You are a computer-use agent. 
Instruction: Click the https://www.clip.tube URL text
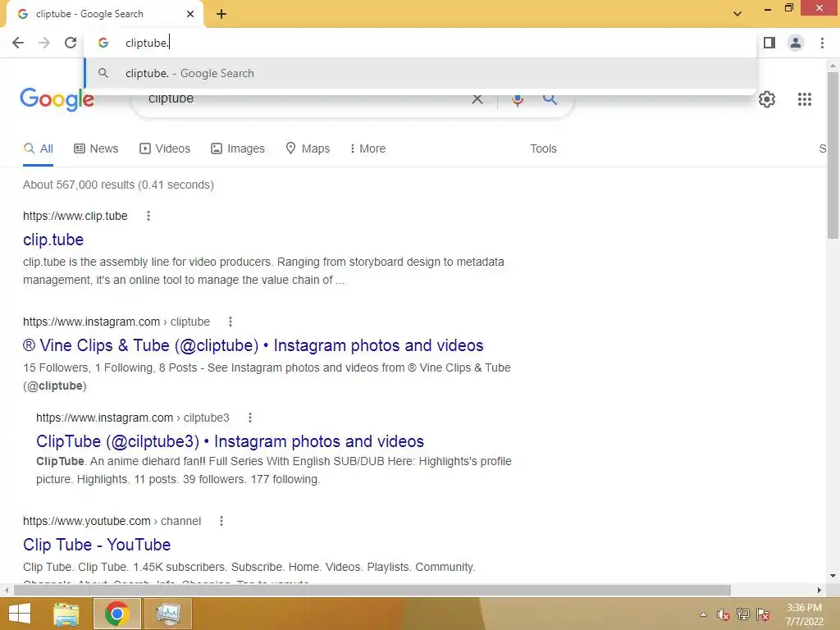[x=75, y=216]
